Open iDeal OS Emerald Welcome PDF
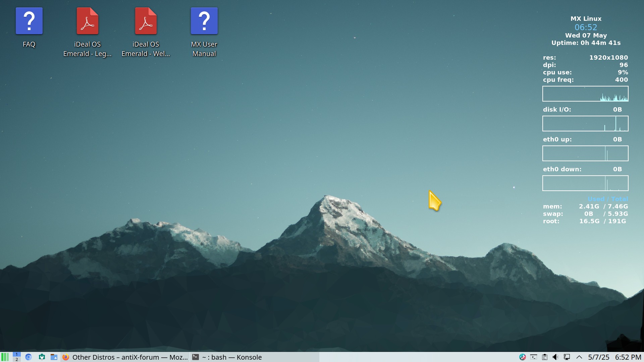The height and width of the screenshot is (362, 644). [146, 21]
